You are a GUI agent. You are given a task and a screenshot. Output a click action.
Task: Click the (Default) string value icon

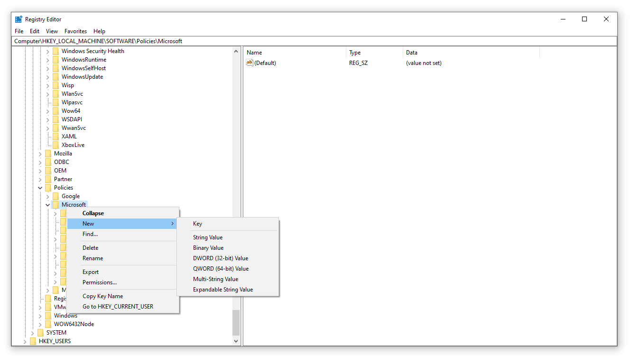click(250, 63)
